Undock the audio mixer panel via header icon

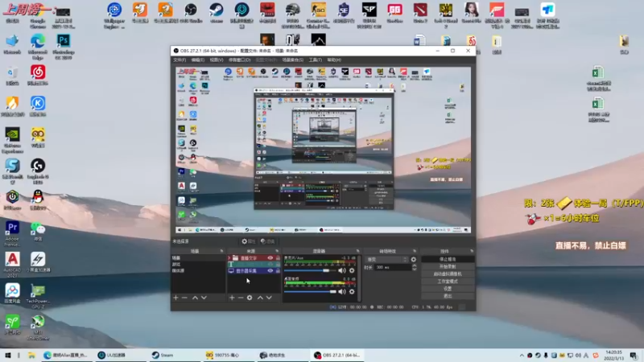(357, 251)
